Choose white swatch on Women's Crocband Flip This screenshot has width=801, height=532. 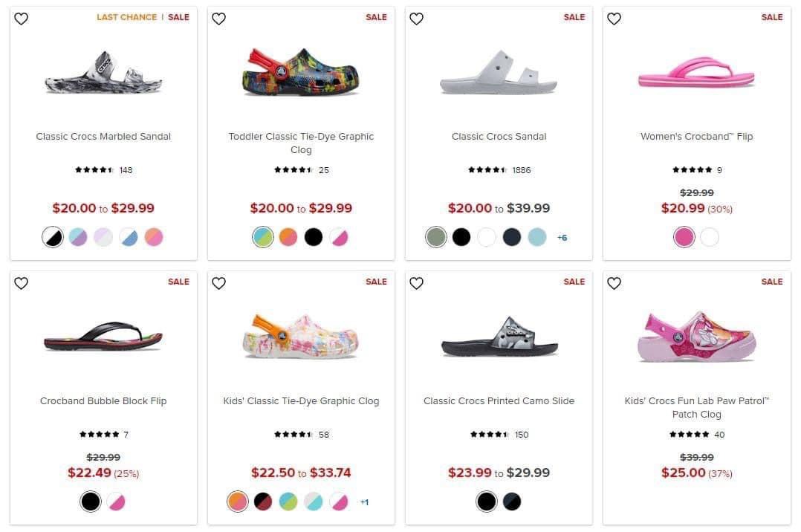pos(710,238)
